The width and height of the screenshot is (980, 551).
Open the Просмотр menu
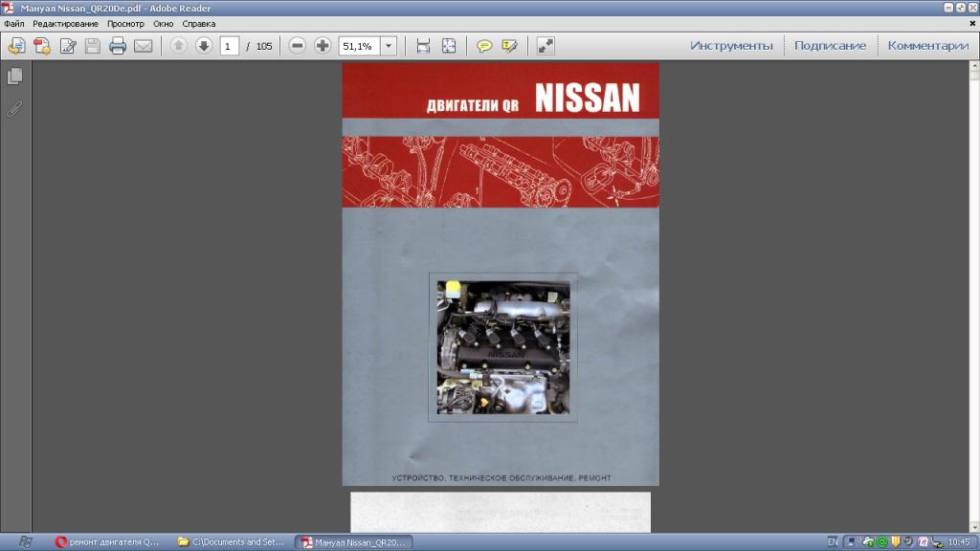(125, 24)
